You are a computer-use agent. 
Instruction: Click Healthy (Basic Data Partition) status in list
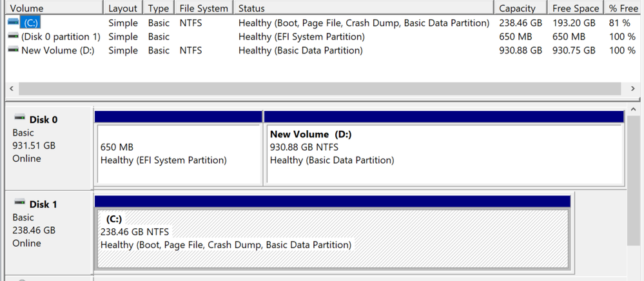click(x=300, y=50)
